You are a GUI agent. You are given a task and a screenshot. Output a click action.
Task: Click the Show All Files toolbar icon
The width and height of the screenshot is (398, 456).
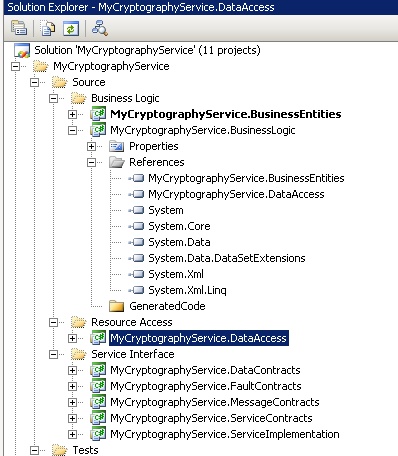(x=48, y=28)
